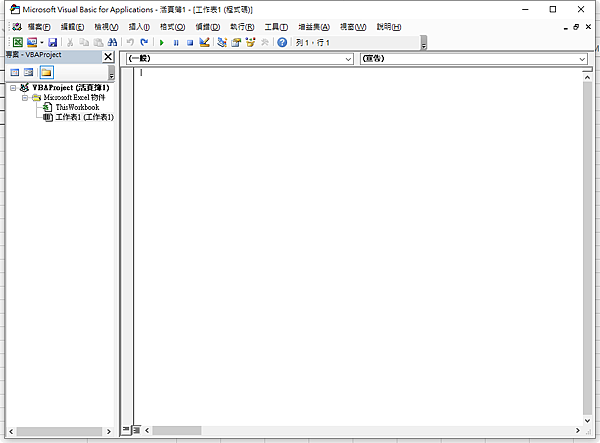Click the Break pause icon

(176, 42)
